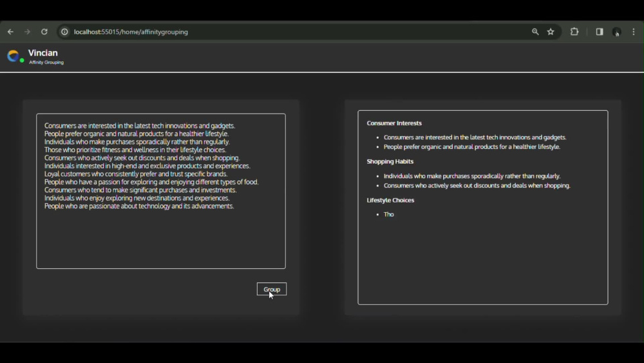Viewport: 644px width, 363px height.
Task: Click the Shopping Habits heading
Action: pyautogui.click(x=390, y=161)
